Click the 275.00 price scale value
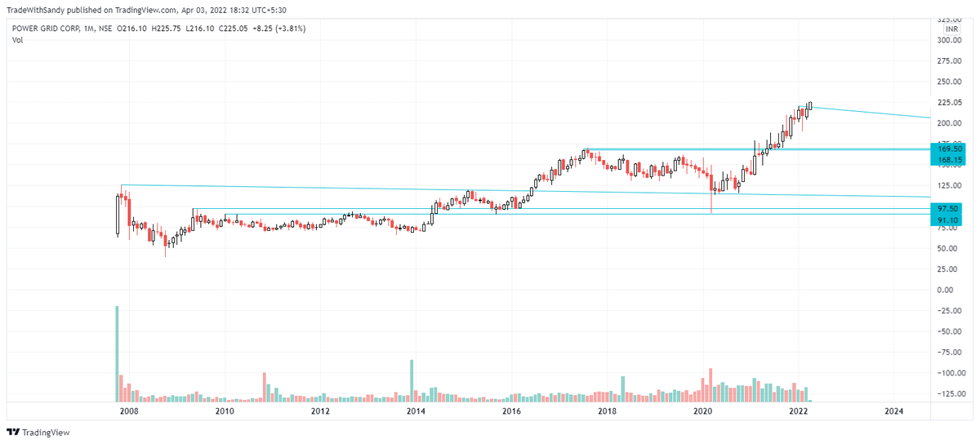The image size is (980, 444). [x=948, y=61]
